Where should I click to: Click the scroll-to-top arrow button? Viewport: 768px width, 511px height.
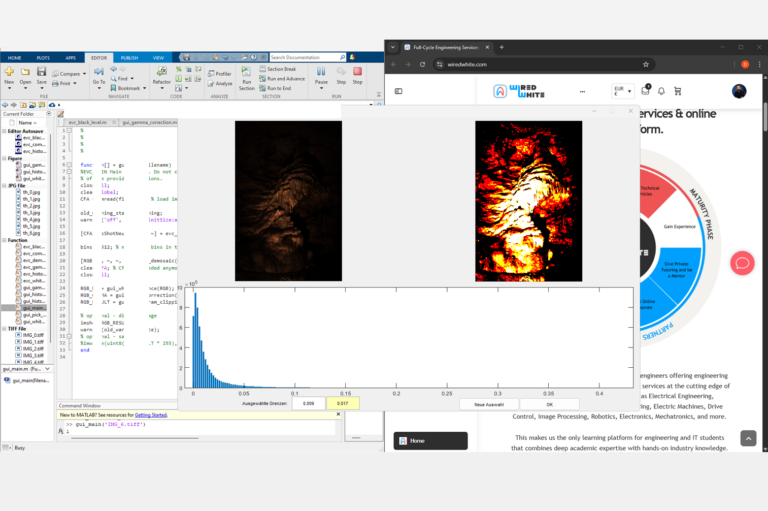click(748, 438)
